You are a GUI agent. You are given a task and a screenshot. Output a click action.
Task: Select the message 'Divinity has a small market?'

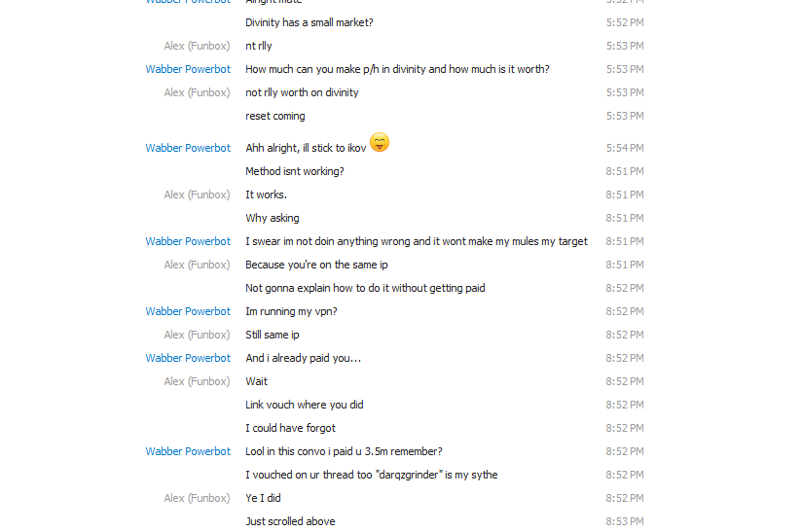310,22
